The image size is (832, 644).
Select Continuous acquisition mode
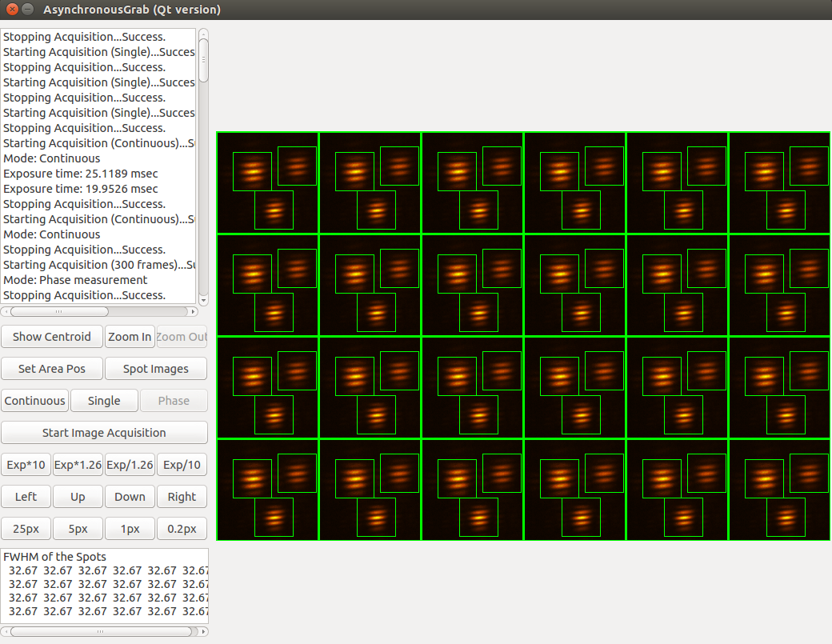tap(35, 401)
